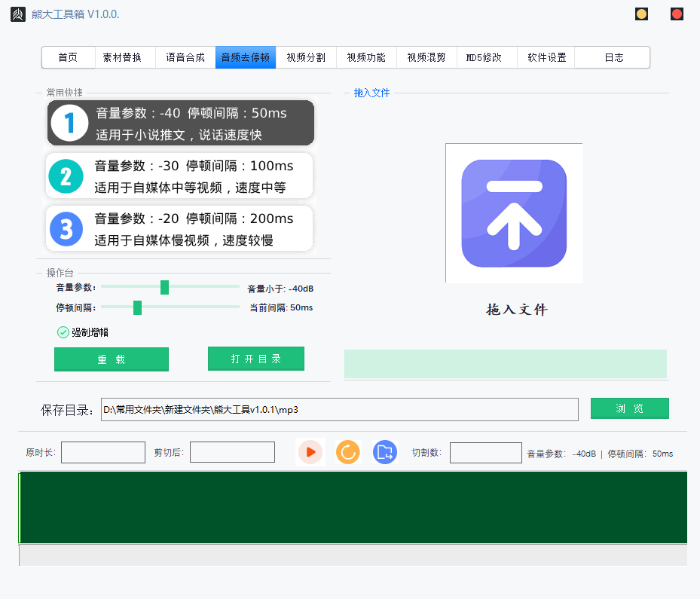The height and width of the screenshot is (599, 700).
Task: Select preset 3 for slow-paced videos
Action: click(181, 228)
